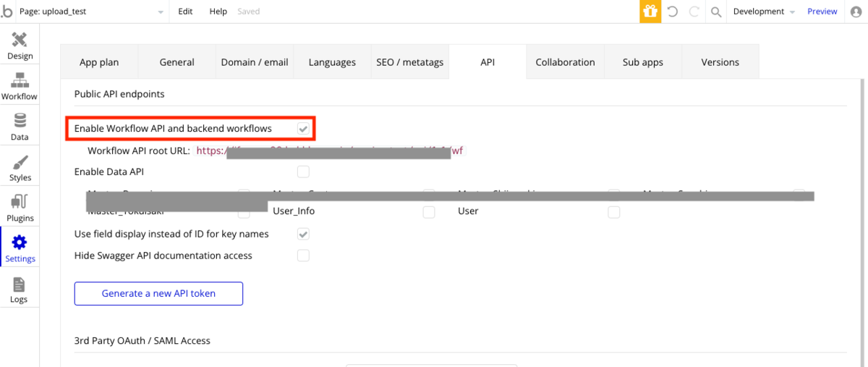Click the orange gift icon
This screenshot has height=367, width=868.
650,12
